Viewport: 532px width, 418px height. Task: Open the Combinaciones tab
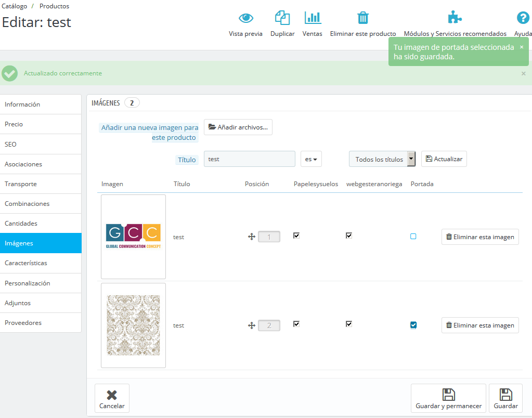[41, 204]
